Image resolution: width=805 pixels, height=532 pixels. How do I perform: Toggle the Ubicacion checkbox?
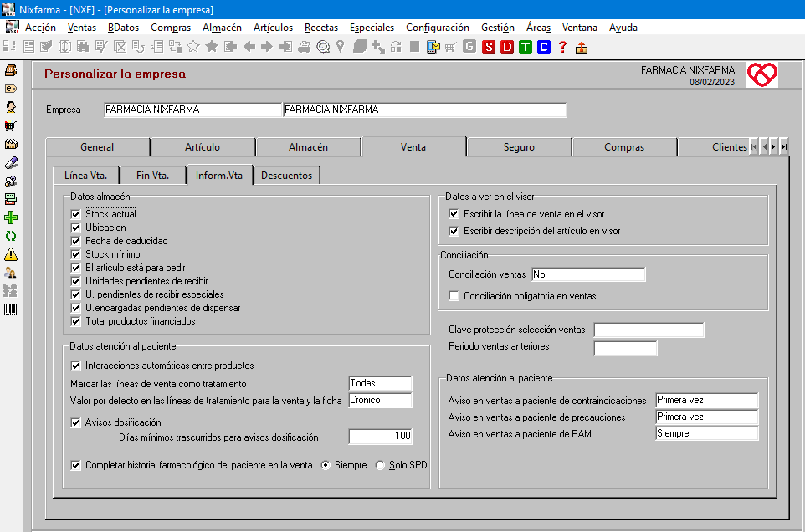76,228
